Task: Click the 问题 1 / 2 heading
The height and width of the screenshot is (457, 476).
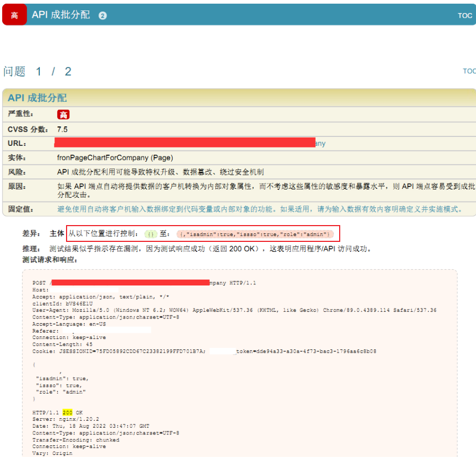Action: [37, 71]
